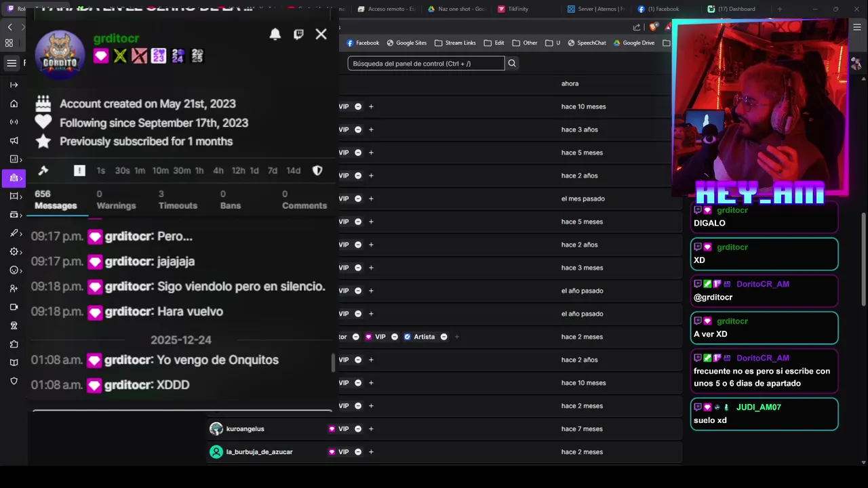The image size is (868, 488).
Task: Open the Other bookmark folder
Action: (525, 43)
